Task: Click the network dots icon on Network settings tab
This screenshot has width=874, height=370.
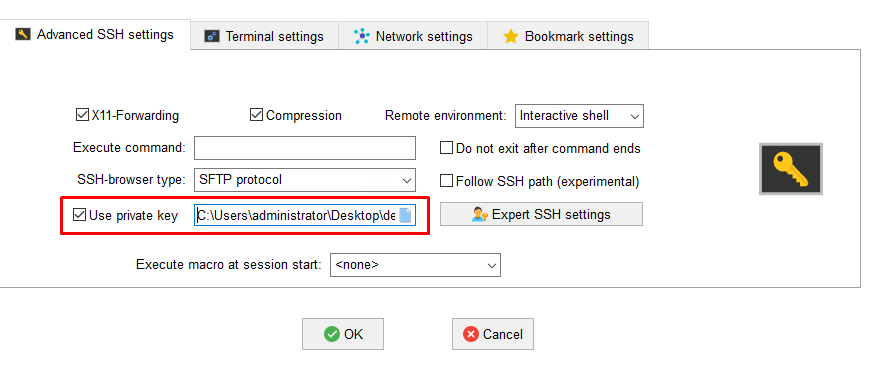Action: click(362, 36)
